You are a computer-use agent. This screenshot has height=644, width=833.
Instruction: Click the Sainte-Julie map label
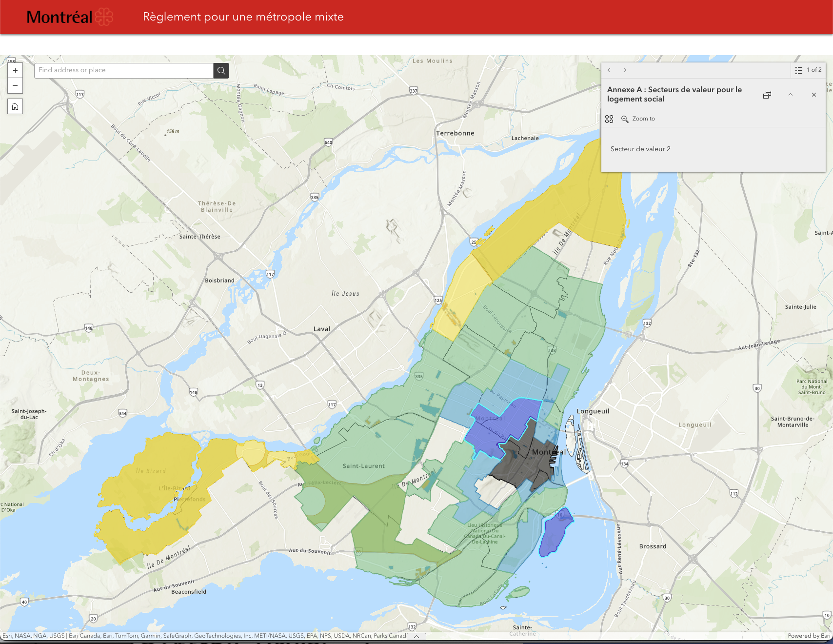click(800, 307)
